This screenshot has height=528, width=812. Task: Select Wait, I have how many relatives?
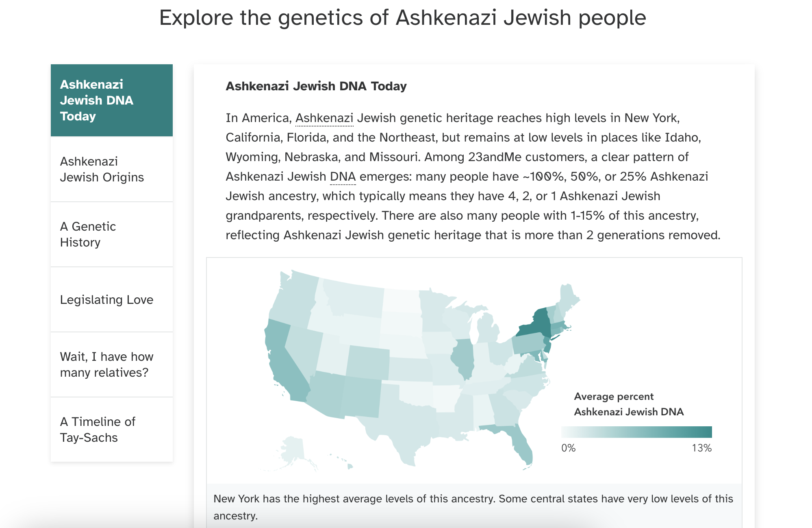coord(112,364)
